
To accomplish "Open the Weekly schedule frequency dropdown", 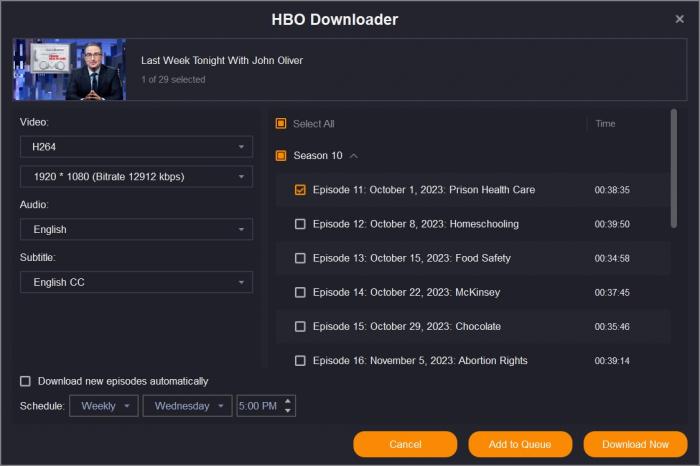I will pos(104,406).
